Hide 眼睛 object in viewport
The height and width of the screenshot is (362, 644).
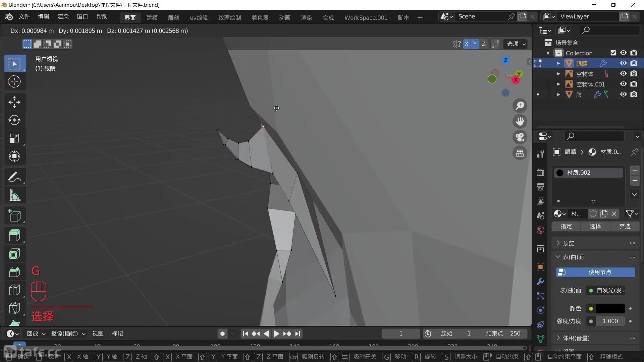[623, 63]
